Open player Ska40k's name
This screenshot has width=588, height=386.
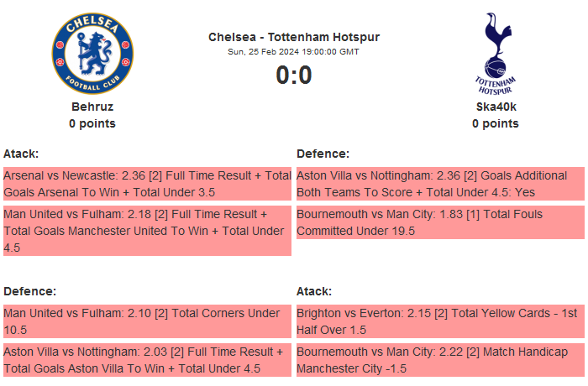(x=496, y=107)
